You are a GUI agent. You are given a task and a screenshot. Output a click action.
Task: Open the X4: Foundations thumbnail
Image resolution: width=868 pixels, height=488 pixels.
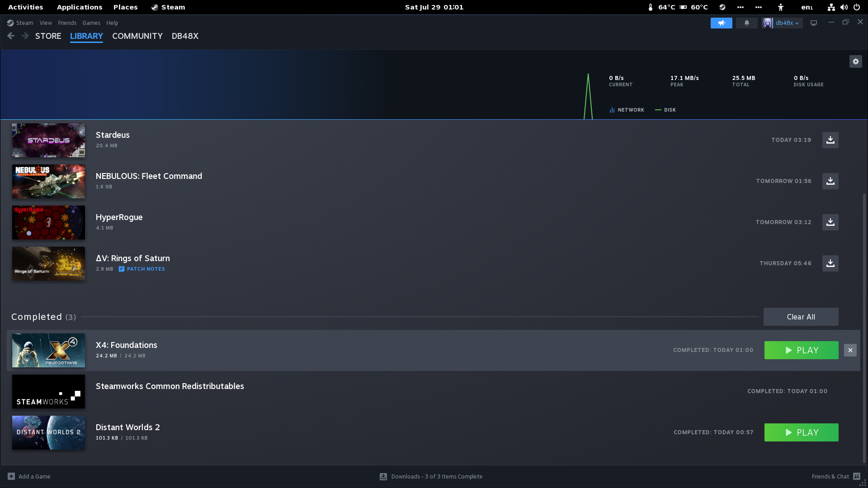point(48,350)
